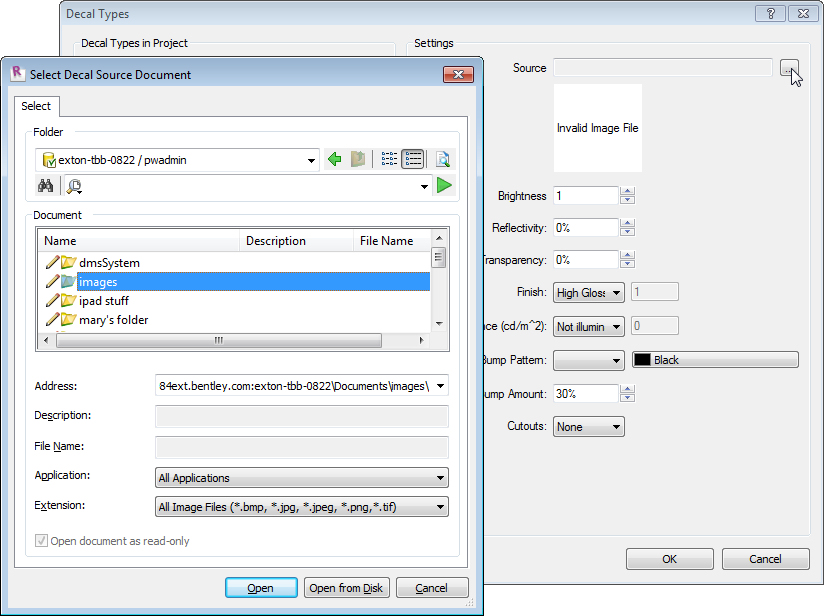Open the Cutouts dropdown
The image size is (824, 616).
(x=589, y=427)
